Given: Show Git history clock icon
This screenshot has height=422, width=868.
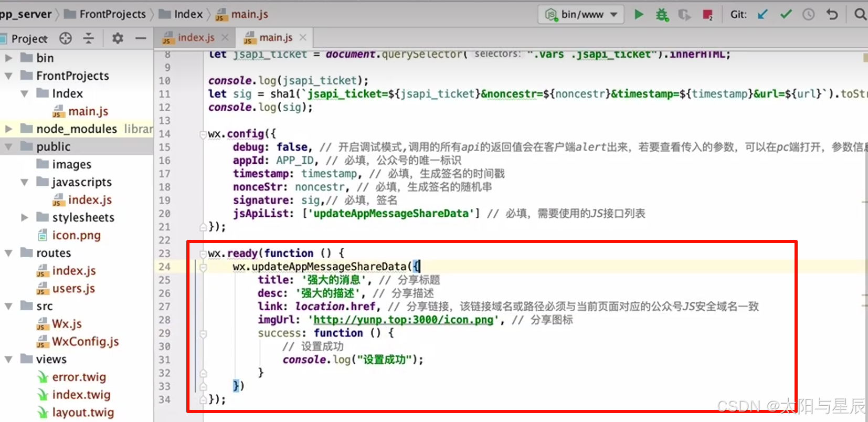Looking at the screenshot, I should [809, 14].
